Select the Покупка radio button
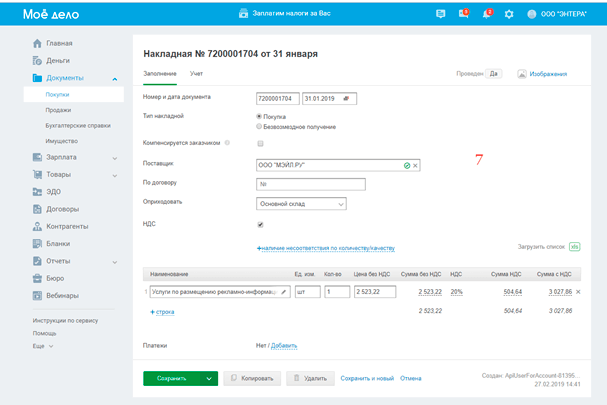 [x=260, y=116]
